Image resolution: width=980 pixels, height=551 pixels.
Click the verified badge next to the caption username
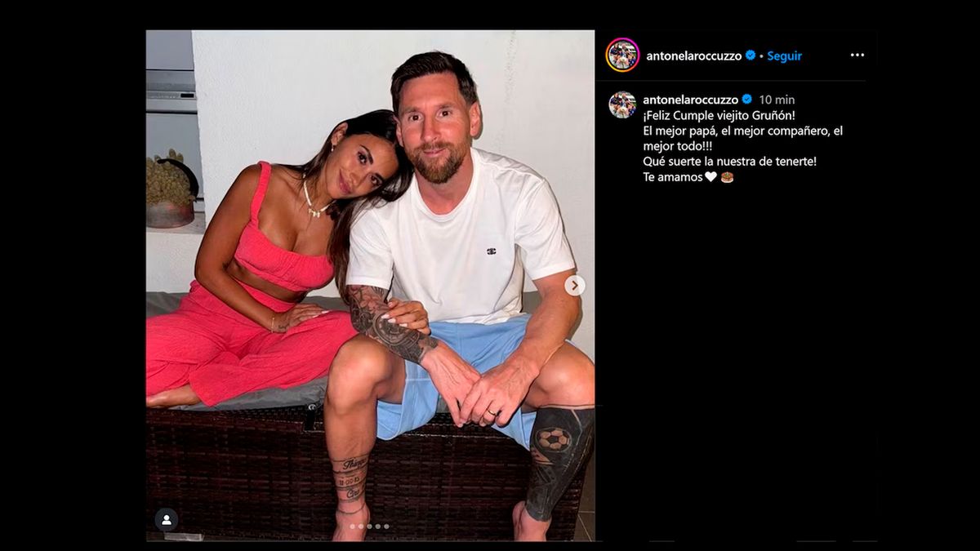746,100
